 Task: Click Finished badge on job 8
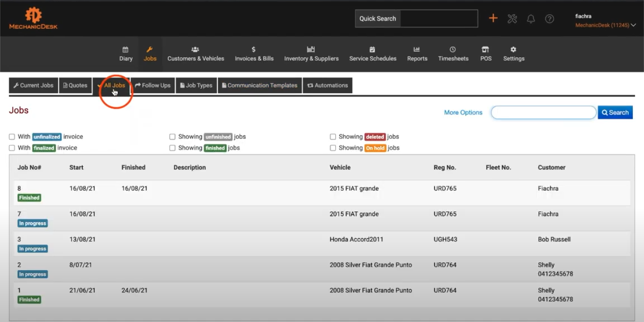tap(29, 198)
